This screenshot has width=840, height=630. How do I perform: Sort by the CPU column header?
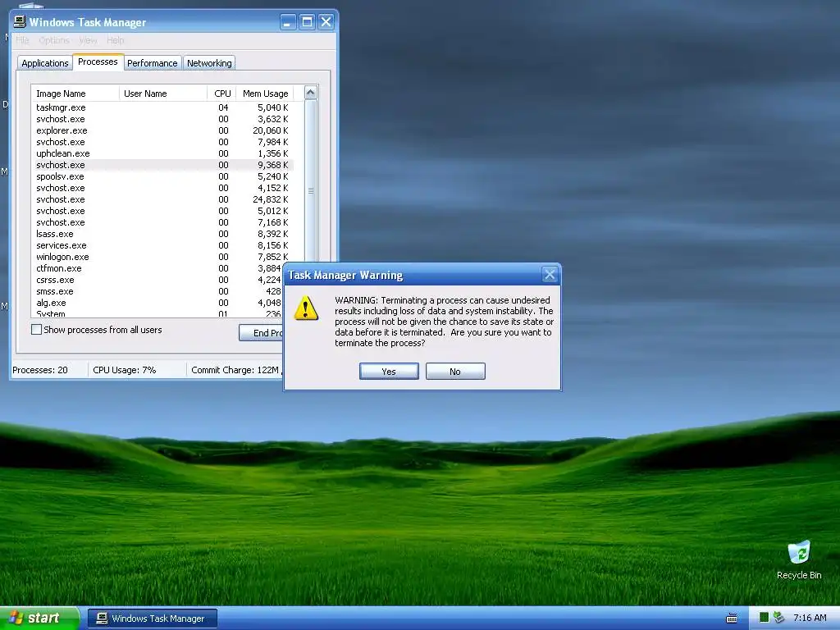pyautogui.click(x=221, y=94)
